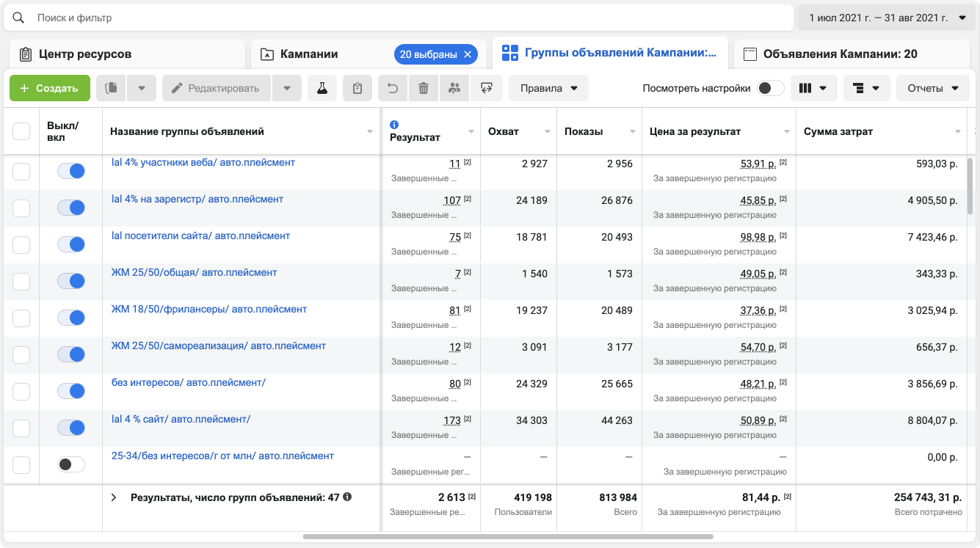Open the Центр ресурсов tab

click(128, 54)
